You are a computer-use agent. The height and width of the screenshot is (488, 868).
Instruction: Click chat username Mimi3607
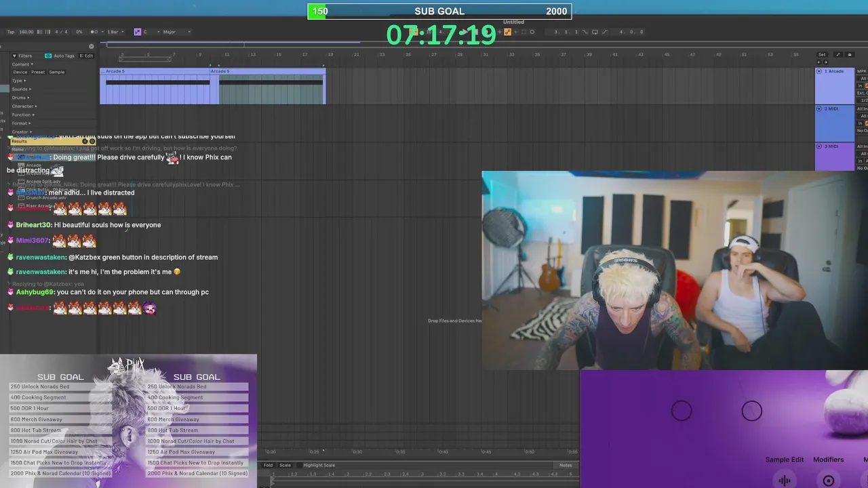point(32,241)
